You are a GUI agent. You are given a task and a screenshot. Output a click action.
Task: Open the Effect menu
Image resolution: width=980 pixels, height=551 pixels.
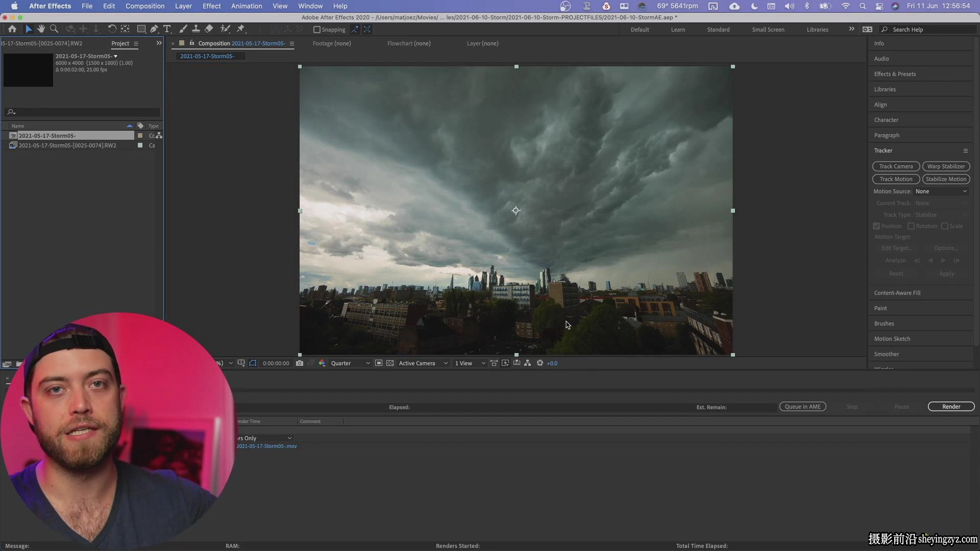(x=211, y=6)
